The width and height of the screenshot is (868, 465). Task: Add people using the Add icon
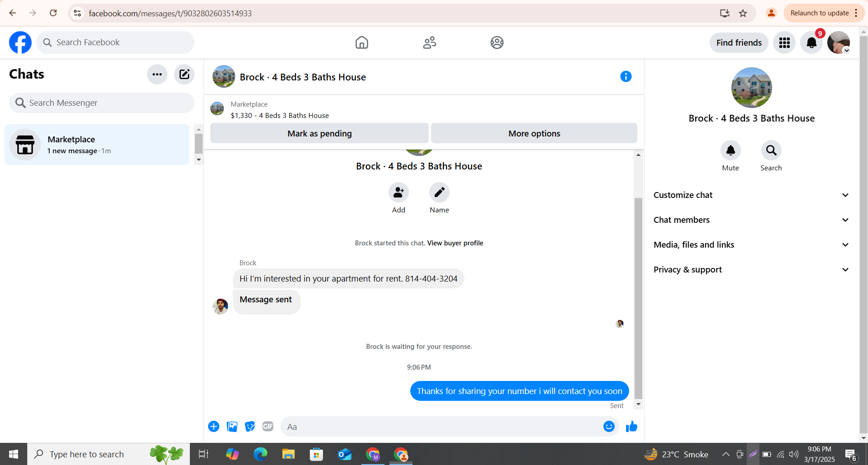coord(398,193)
